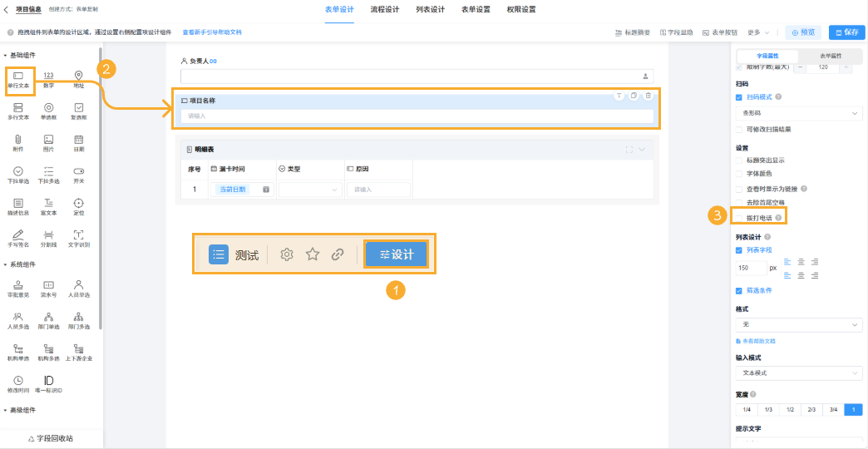868x449 pixels.
Task: Open the 权限设置 tab
Action: 521,9
